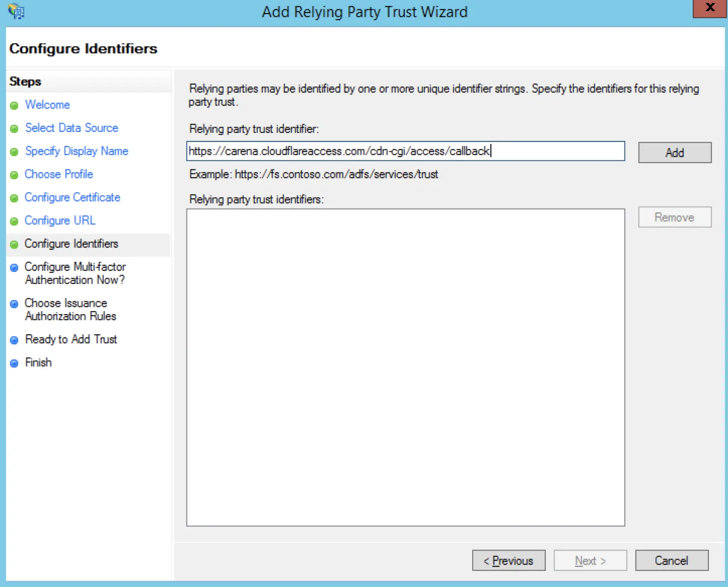Open the Configure URL step

60,221
